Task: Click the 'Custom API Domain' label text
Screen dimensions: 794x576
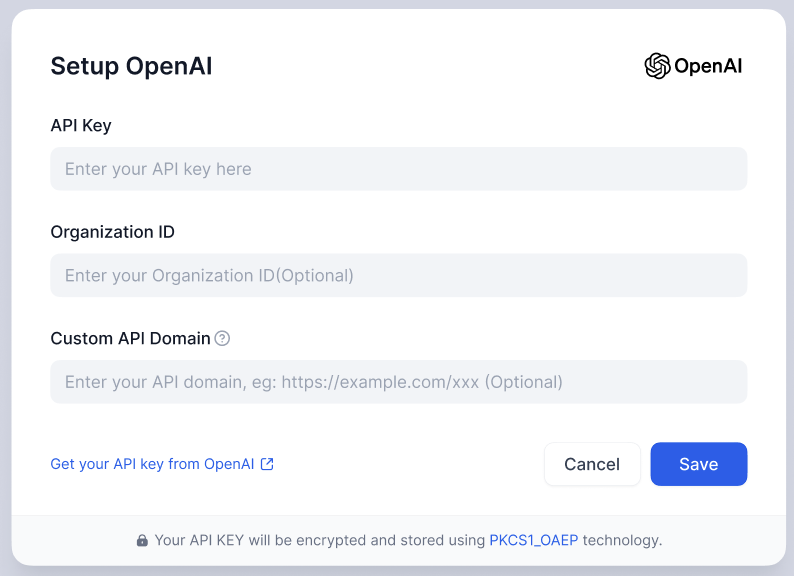Action: coord(130,338)
